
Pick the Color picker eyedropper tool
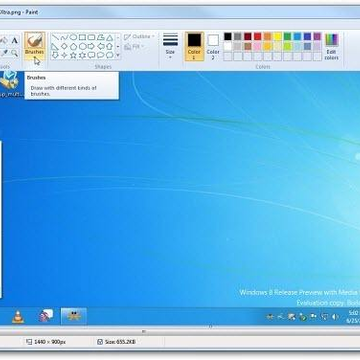pyautogui.click(x=5, y=53)
